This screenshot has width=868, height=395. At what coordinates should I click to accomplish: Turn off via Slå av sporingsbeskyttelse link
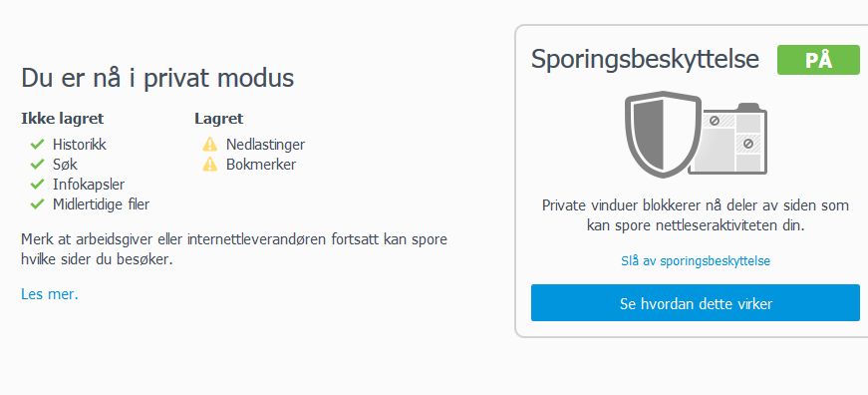point(696,261)
